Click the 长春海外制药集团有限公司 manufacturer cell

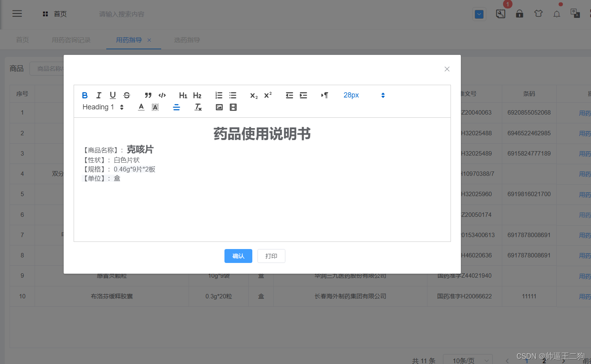click(x=350, y=296)
